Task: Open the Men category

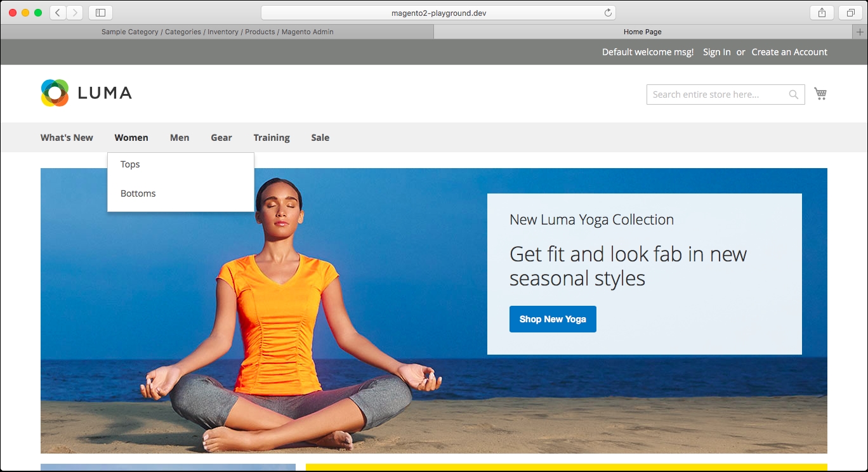Action: 180,138
